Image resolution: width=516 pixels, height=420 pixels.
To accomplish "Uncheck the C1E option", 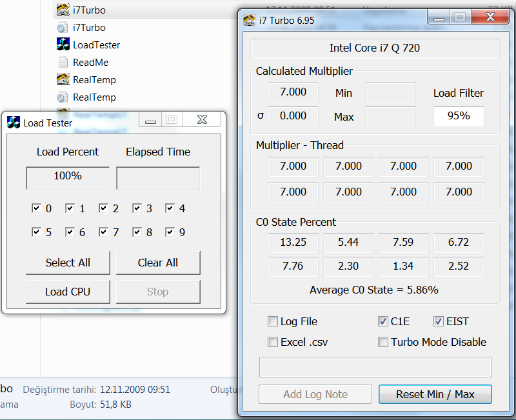I will 382,321.
